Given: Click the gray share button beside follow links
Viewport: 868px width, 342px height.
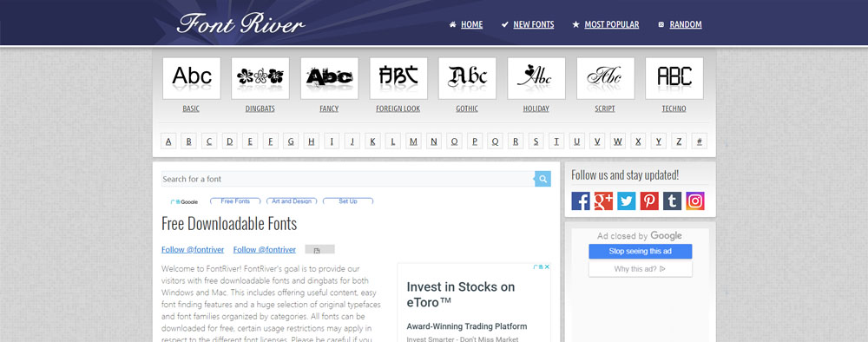Looking at the screenshot, I should tap(320, 250).
